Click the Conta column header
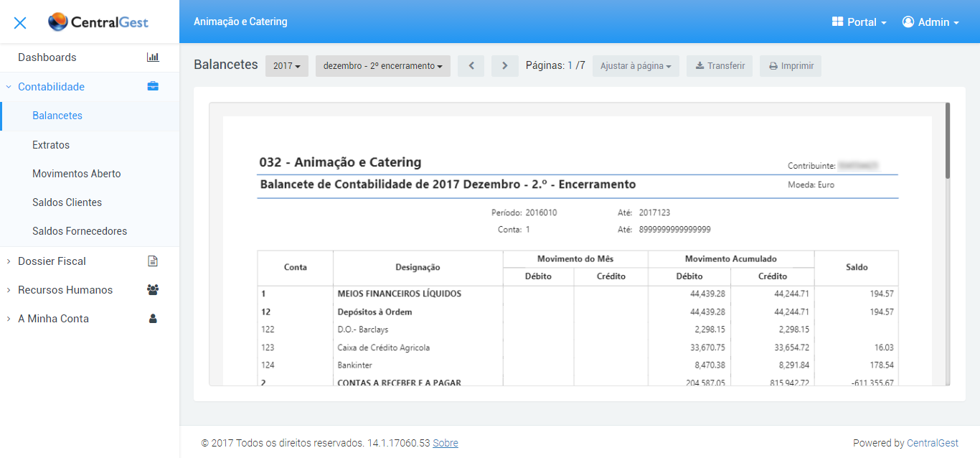980x458 pixels. tap(296, 267)
